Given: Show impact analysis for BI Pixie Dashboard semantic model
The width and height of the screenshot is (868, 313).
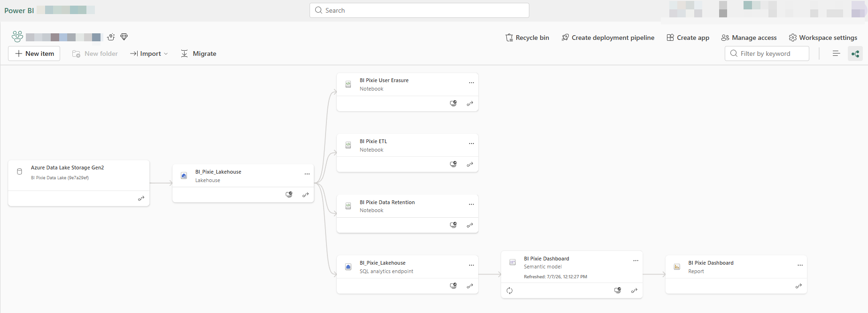Looking at the screenshot, I should (x=618, y=290).
